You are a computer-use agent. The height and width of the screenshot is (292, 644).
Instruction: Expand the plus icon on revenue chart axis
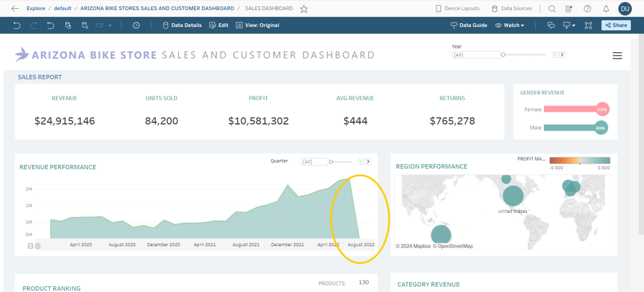point(38,245)
